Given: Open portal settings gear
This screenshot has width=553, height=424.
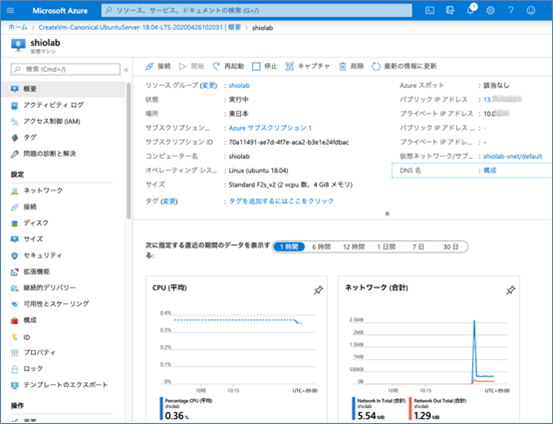Looking at the screenshot, I should (x=490, y=11).
